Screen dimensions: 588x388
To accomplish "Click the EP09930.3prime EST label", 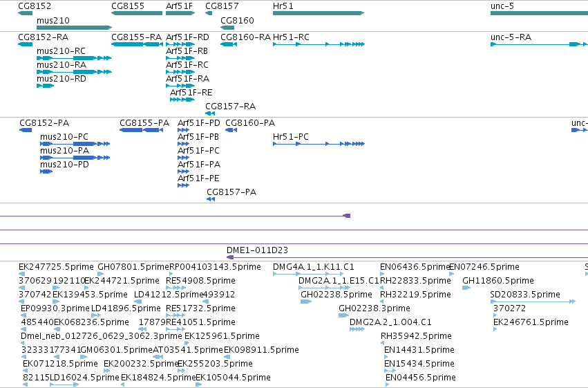I will click(55, 308).
